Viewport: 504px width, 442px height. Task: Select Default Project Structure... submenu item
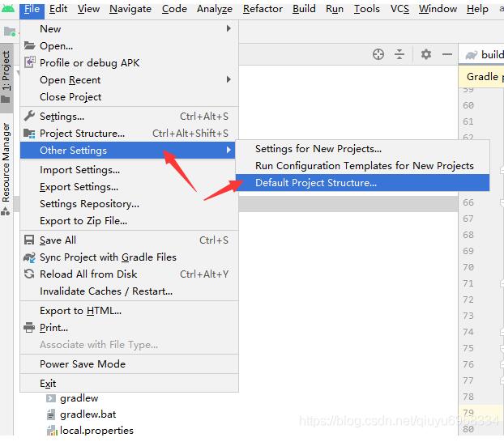[x=362, y=183]
